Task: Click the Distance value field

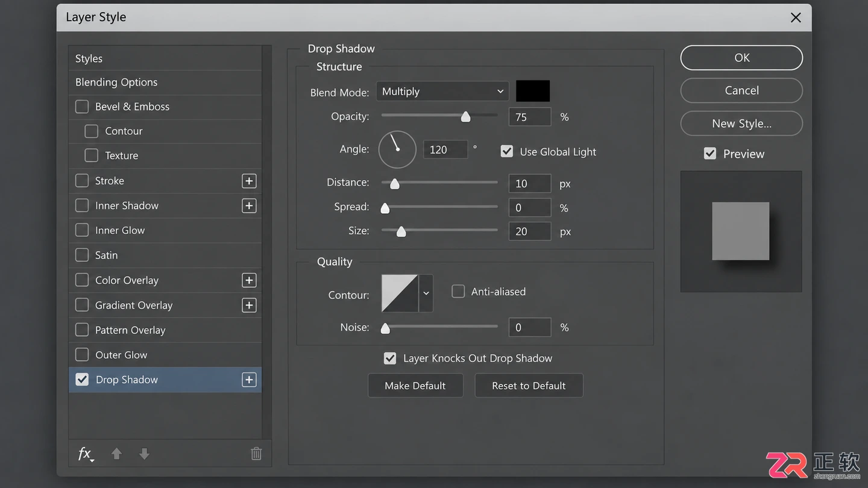Action: click(x=530, y=183)
